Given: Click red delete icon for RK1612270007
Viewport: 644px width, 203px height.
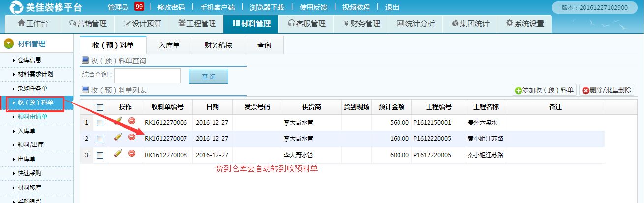Looking at the screenshot, I should [x=132, y=137].
